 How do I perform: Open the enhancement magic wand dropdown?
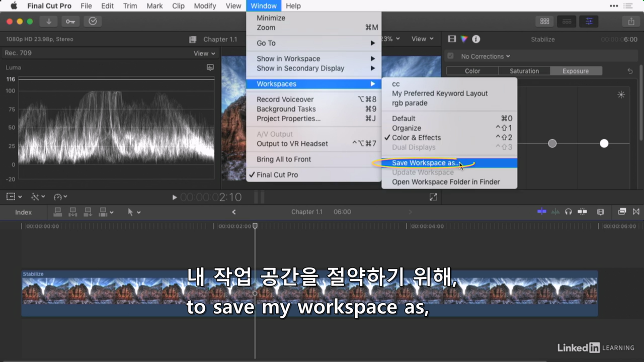pos(38,197)
